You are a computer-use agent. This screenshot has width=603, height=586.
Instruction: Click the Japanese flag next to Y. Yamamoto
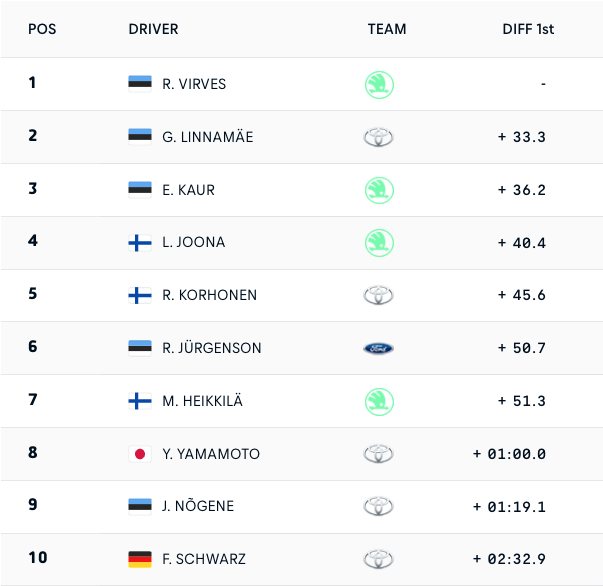click(x=140, y=454)
